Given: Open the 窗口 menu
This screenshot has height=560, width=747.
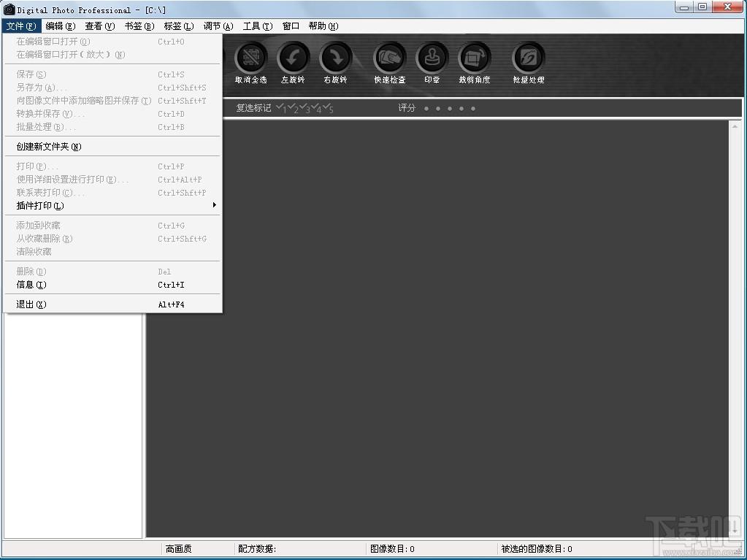Looking at the screenshot, I should tap(291, 26).
